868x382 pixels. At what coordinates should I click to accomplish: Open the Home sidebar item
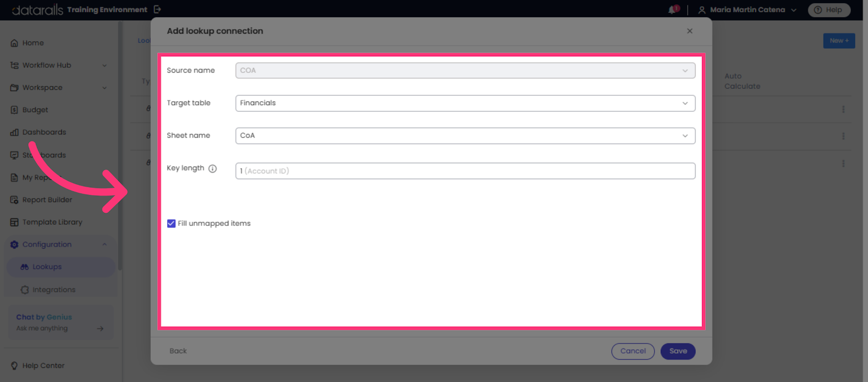tap(33, 43)
